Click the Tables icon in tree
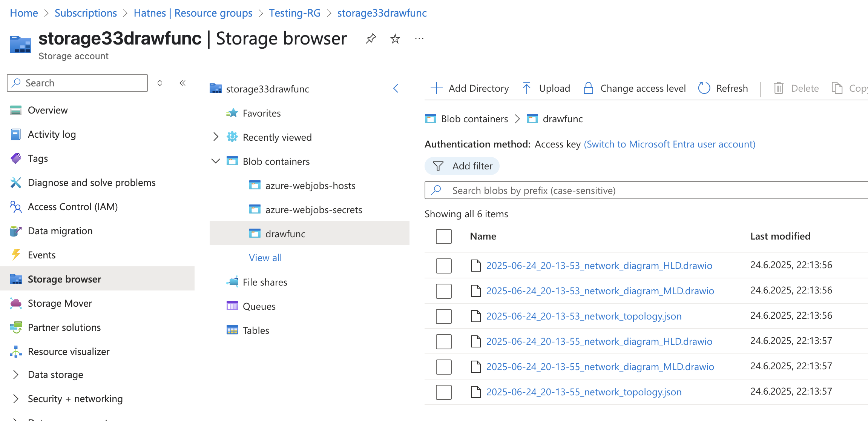This screenshot has height=421, width=868. click(232, 330)
